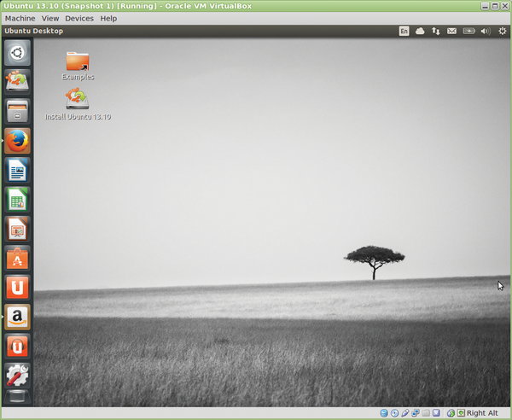Open the messaging envelope indicator
This screenshot has height=420, width=512.
coord(451,31)
